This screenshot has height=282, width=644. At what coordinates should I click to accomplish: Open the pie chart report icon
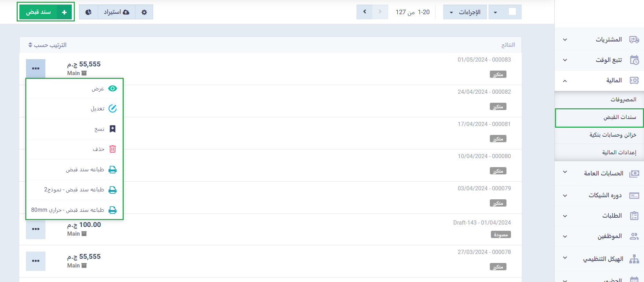pos(88,12)
